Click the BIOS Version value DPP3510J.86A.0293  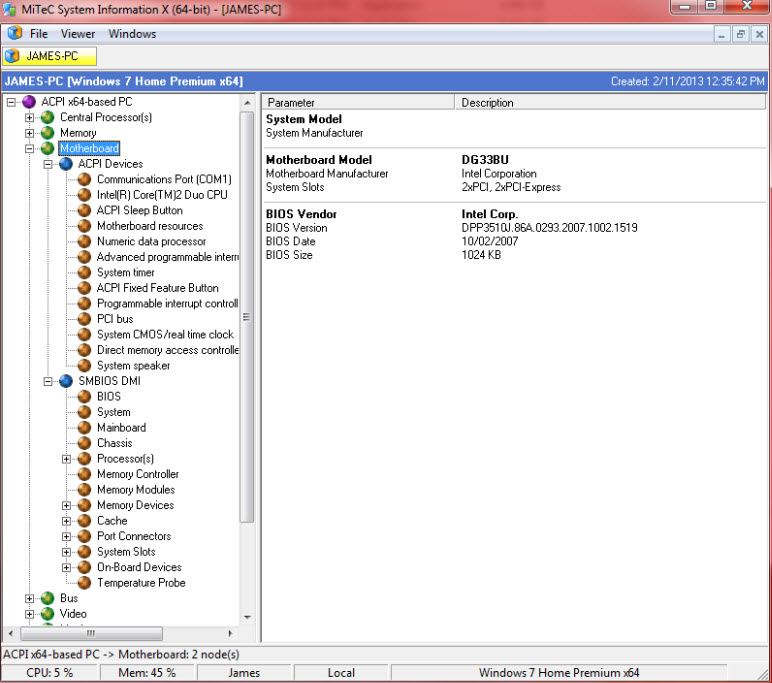click(x=549, y=228)
